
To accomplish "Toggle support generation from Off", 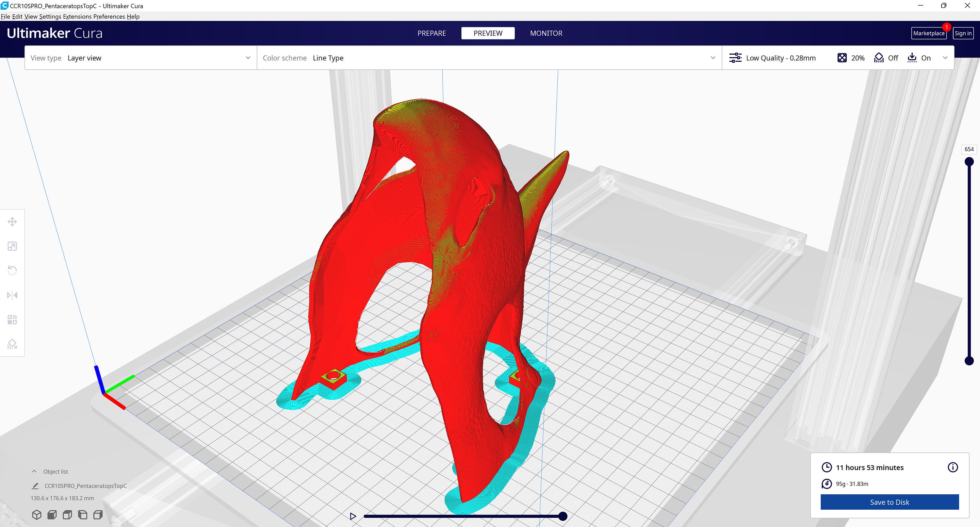I will 887,58.
